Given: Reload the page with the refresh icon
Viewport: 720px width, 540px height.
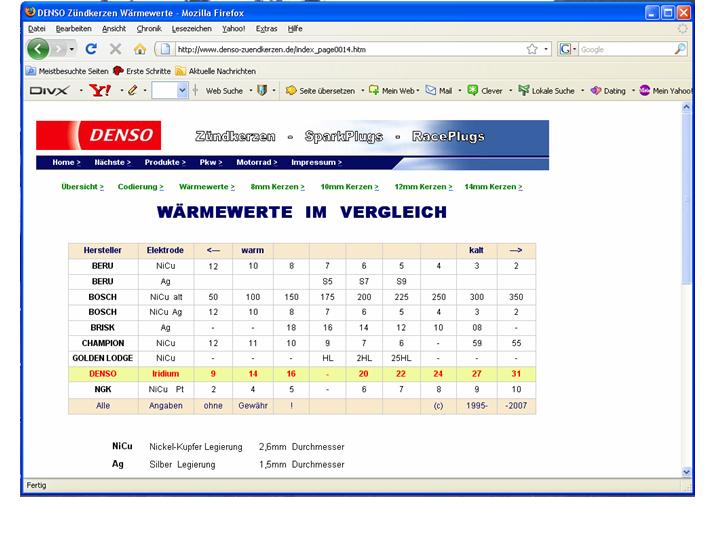Looking at the screenshot, I should tap(91, 49).
